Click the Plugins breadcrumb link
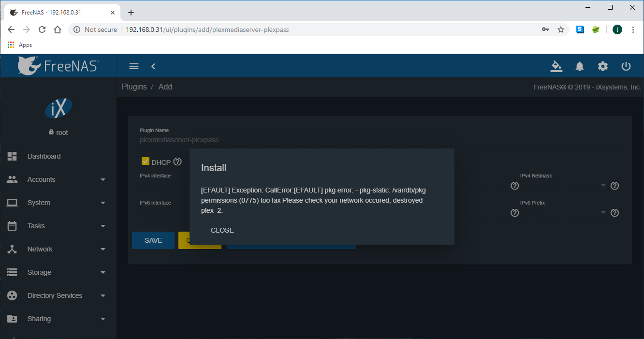 click(134, 87)
